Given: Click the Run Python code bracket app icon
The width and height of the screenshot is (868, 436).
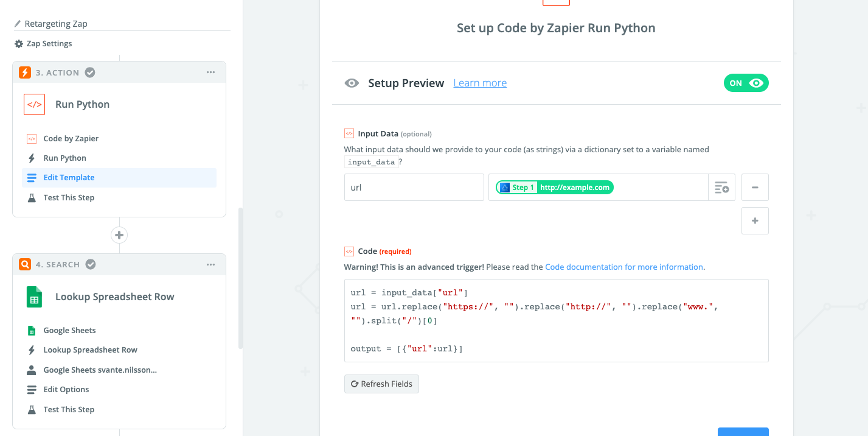Looking at the screenshot, I should point(35,104).
